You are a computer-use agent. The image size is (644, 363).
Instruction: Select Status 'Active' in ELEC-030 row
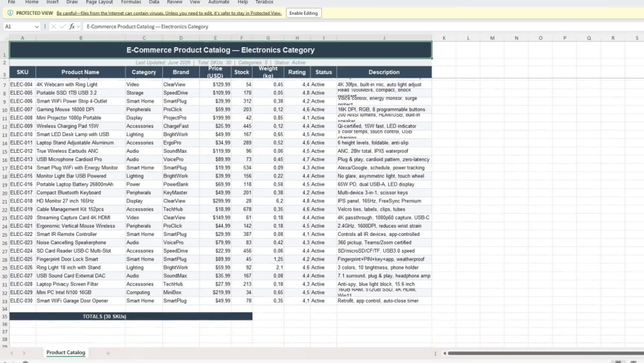pyautogui.click(x=324, y=301)
